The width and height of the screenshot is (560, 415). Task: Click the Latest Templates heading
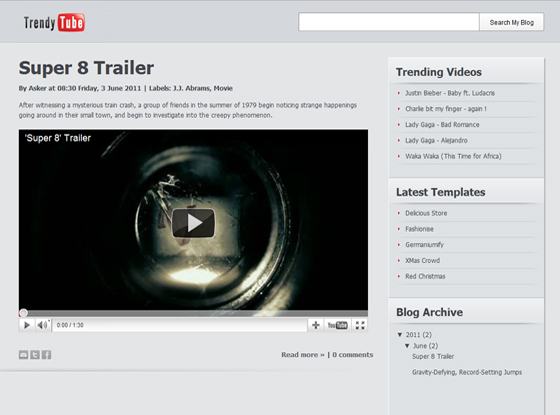pyautogui.click(x=440, y=192)
